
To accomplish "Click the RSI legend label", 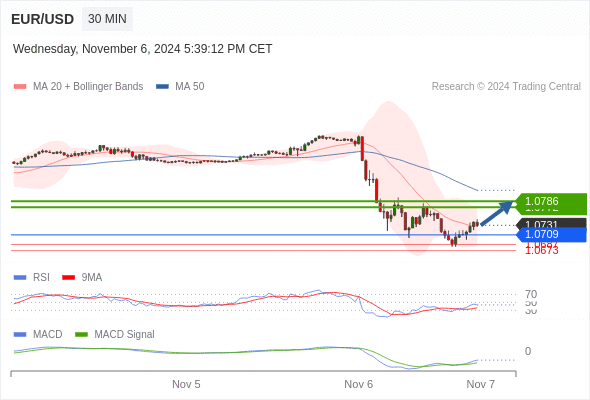I will tap(41, 278).
